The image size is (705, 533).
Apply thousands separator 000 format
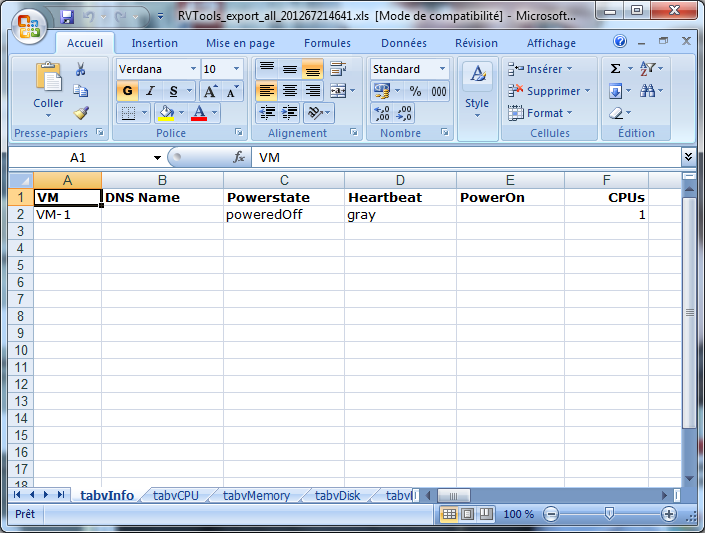coord(438,91)
